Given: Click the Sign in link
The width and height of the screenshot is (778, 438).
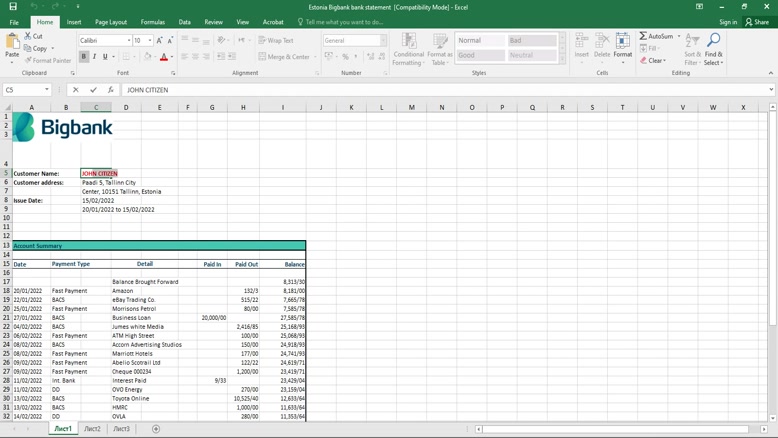Looking at the screenshot, I should coord(728,22).
